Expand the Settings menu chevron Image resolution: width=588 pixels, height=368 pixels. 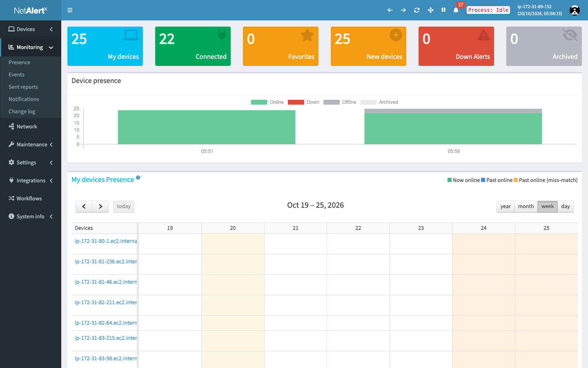pos(51,163)
